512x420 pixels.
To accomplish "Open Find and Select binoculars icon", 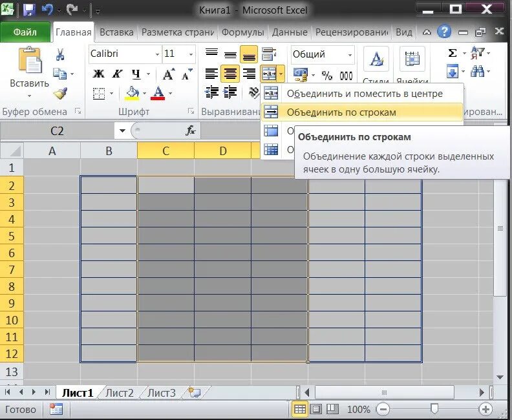I will (477, 72).
